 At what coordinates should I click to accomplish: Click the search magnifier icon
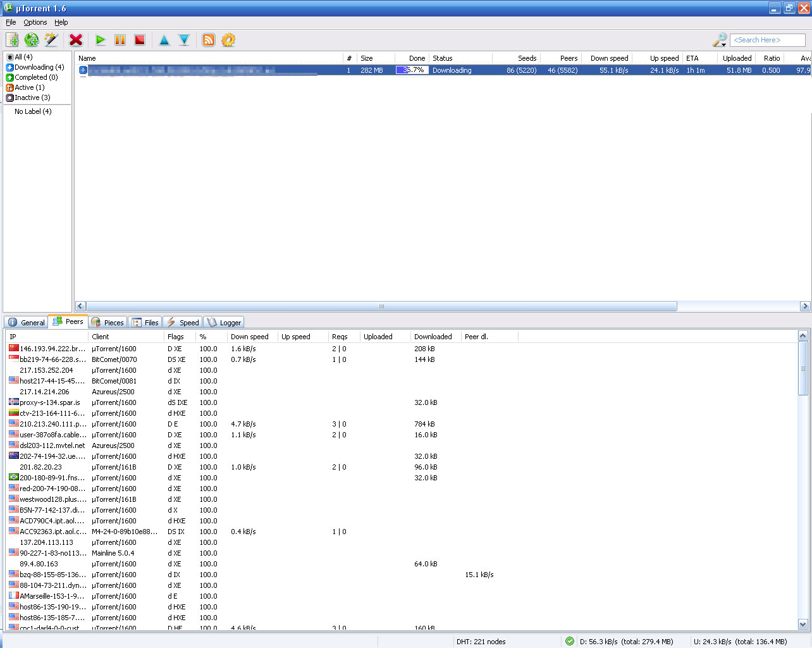point(720,40)
